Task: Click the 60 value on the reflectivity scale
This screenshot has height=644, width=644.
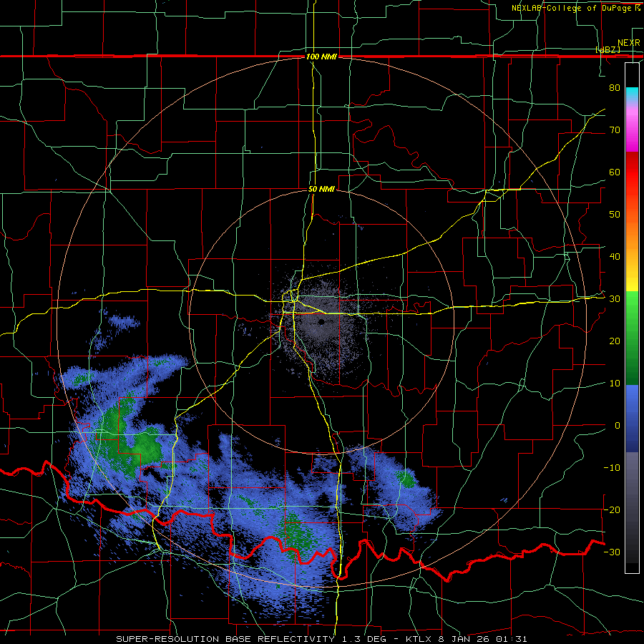Action: click(615, 172)
